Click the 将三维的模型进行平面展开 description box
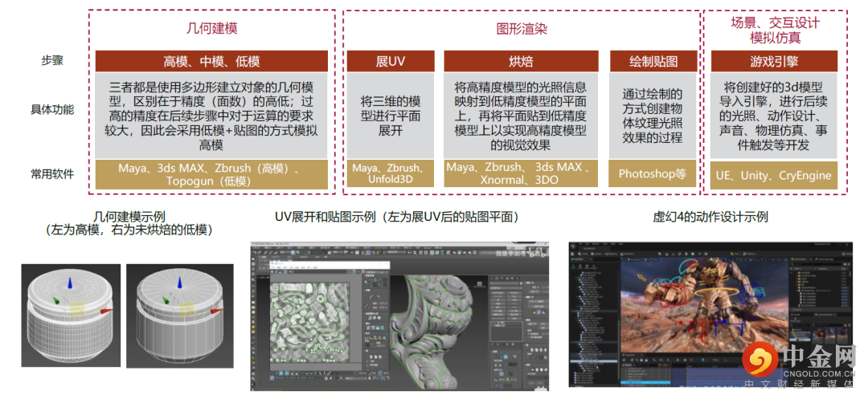 [x=391, y=116]
